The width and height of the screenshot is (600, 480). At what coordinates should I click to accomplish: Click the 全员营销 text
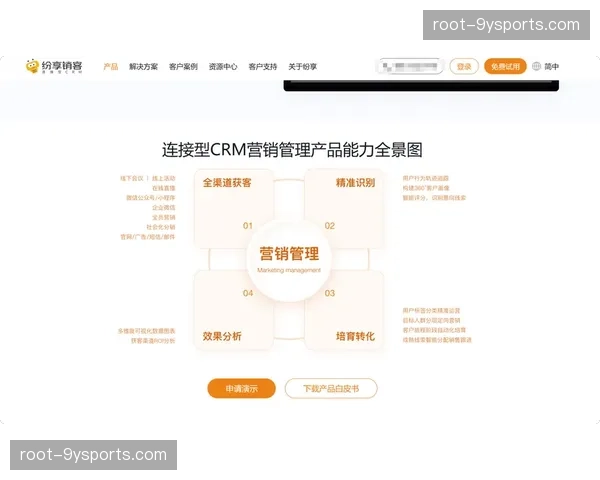[163, 217]
